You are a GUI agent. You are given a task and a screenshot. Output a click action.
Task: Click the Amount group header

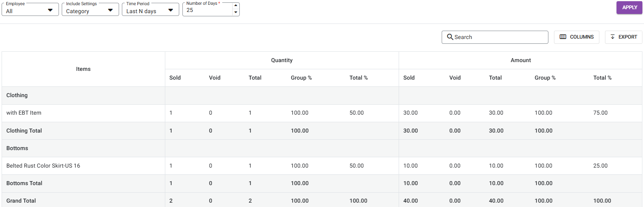pyautogui.click(x=521, y=60)
